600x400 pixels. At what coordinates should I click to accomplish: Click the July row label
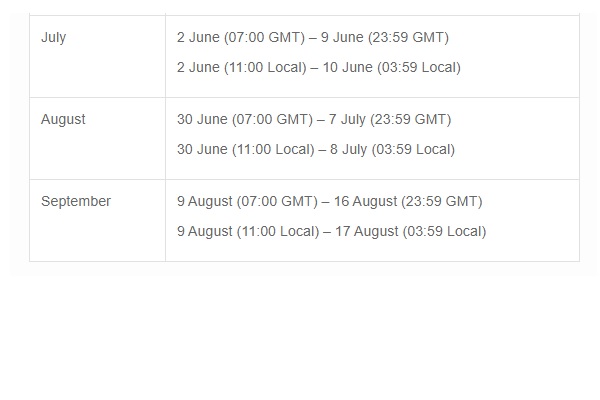(54, 38)
